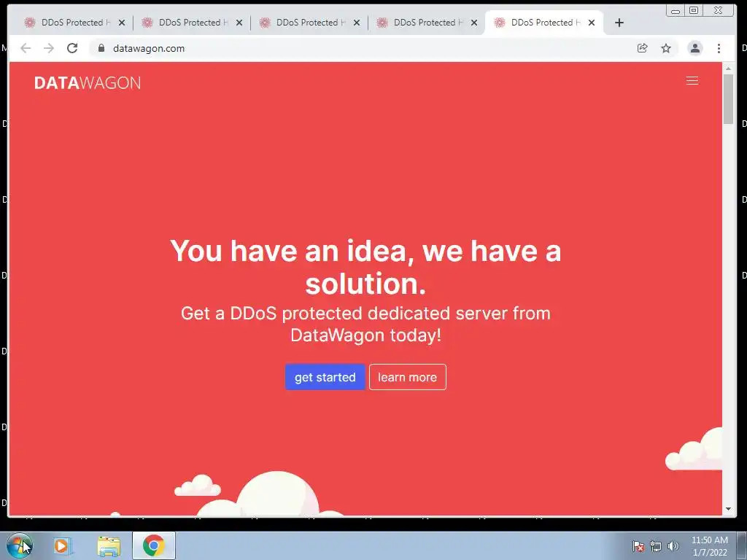Open the DATAWAGON logo home link
Viewport: 747px width, 560px height.
(88, 83)
